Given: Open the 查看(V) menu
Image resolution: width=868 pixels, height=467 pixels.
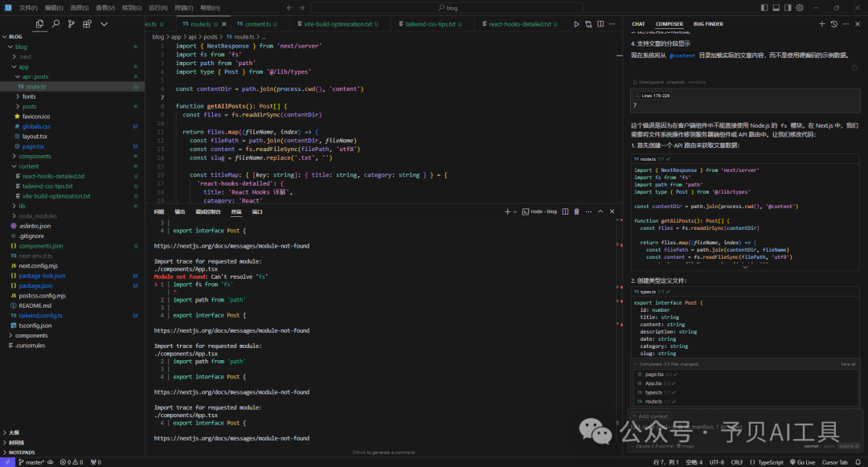Looking at the screenshot, I should coord(105,8).
